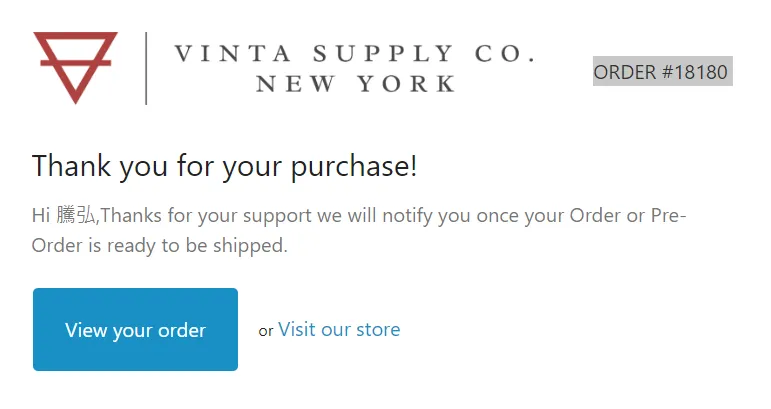This screenshot has width=771, height=409.
Task: Click the 18180 order number digits
Action: coord(701,72)
